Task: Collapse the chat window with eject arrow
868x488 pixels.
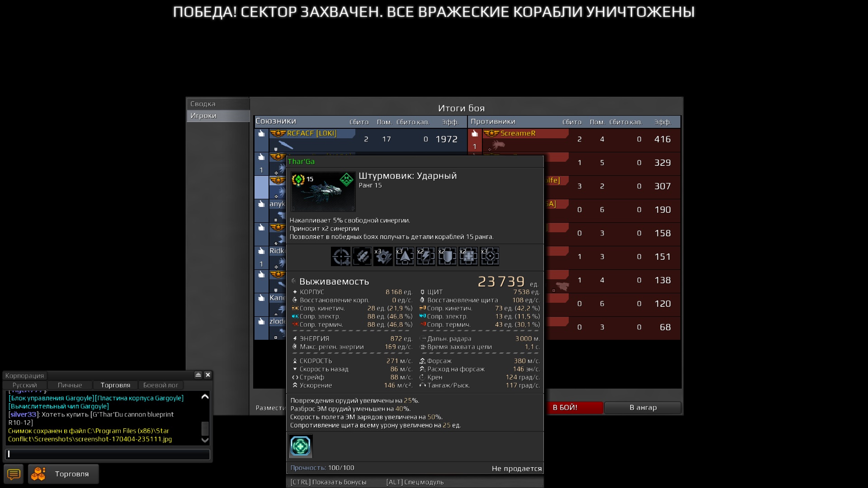Action: (198, 375)
